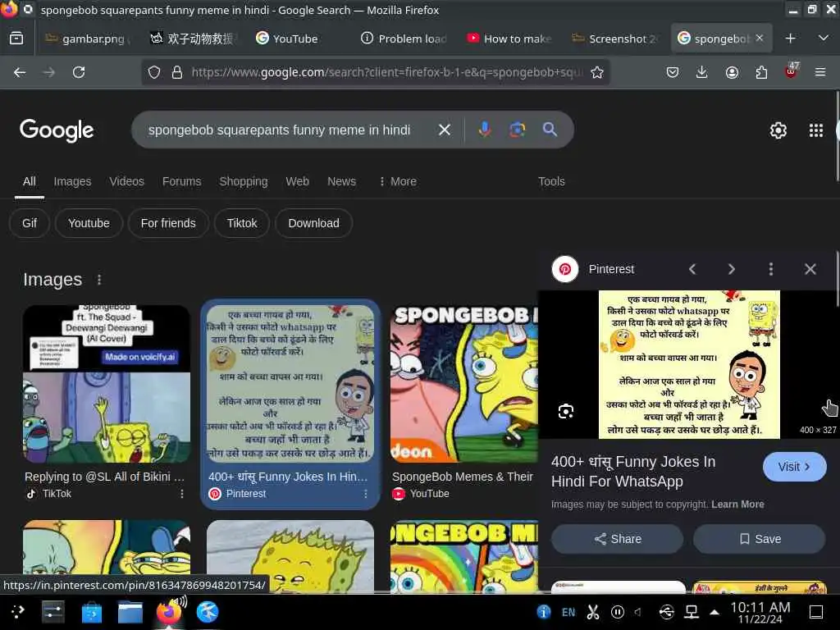Refine search with For friends chip
This screenshot has height=630, width=840.
coord(168,223)
